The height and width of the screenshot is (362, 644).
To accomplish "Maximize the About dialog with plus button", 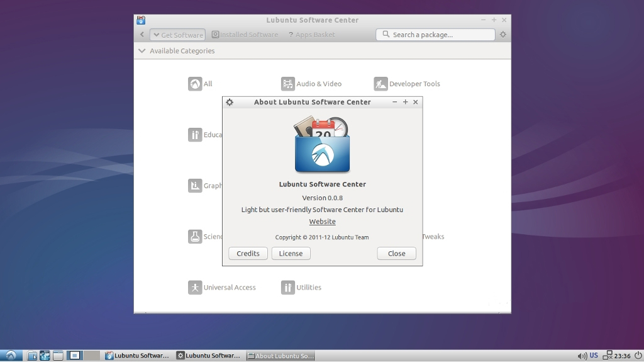I will 406,102.
